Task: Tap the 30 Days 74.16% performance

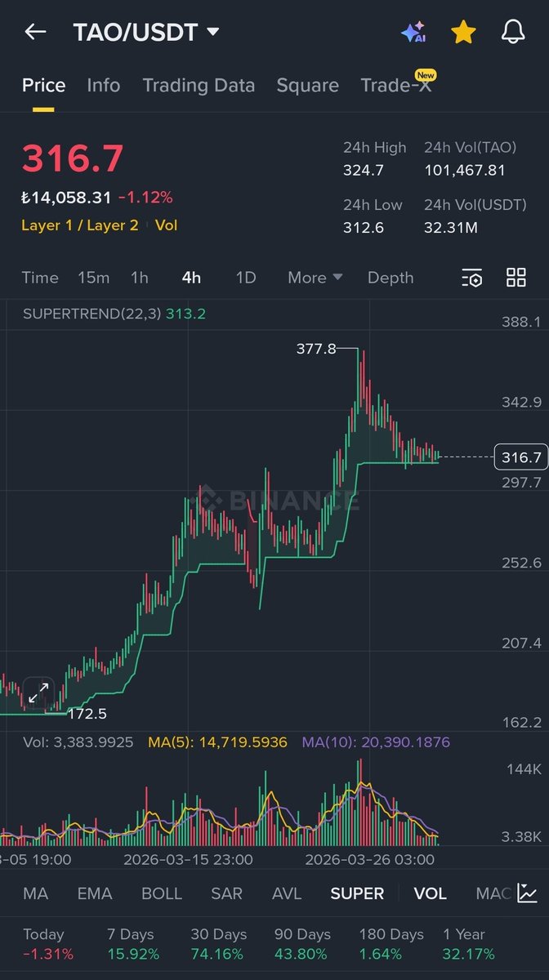Action: coord(218,944)
